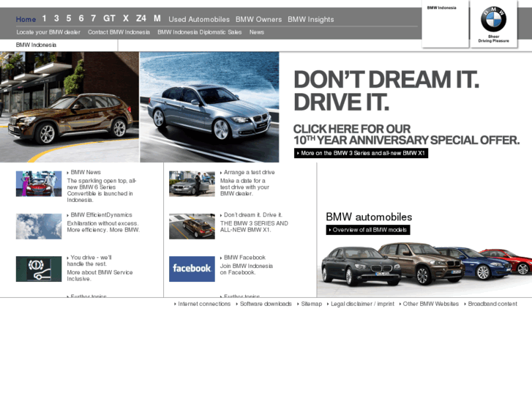Open Software downloads footer link
Image resolution: width=532 pixels, height=399 pixels.
coord(266,304)
